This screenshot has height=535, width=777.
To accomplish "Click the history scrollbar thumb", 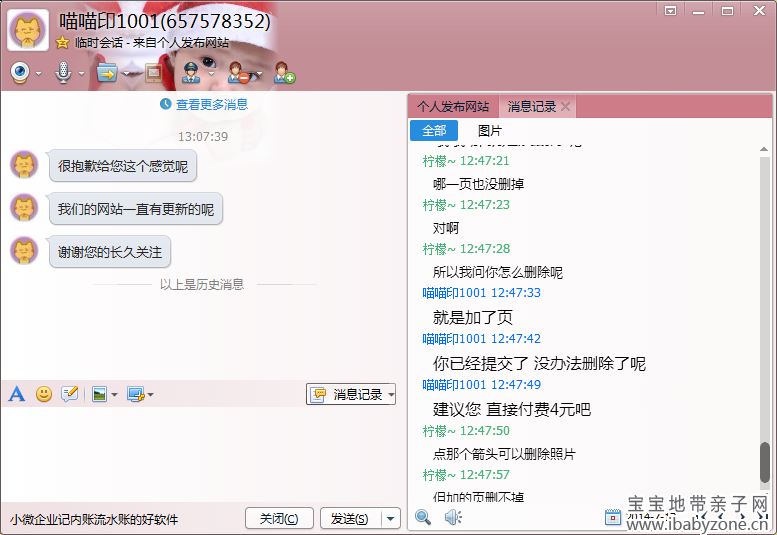I will [765, 462].
